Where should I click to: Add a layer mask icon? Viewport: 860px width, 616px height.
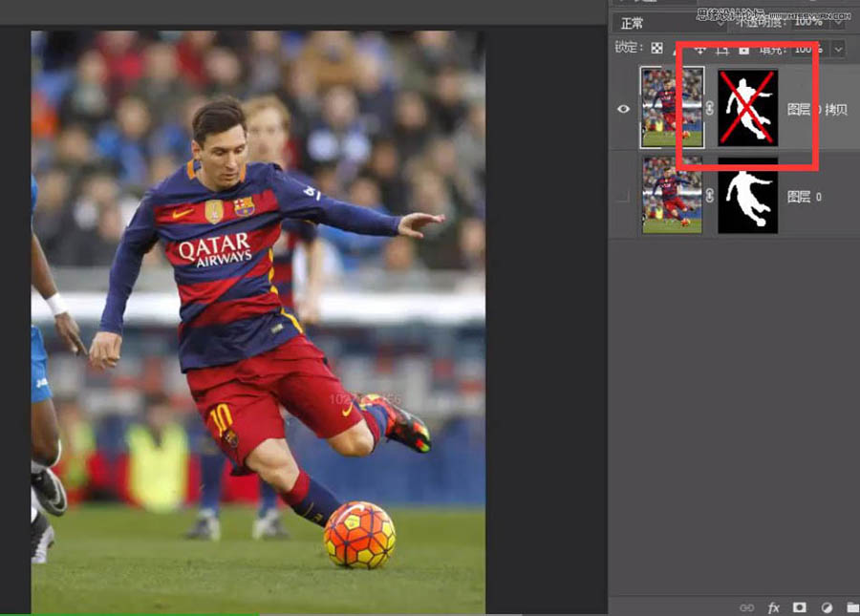[800, 606]
